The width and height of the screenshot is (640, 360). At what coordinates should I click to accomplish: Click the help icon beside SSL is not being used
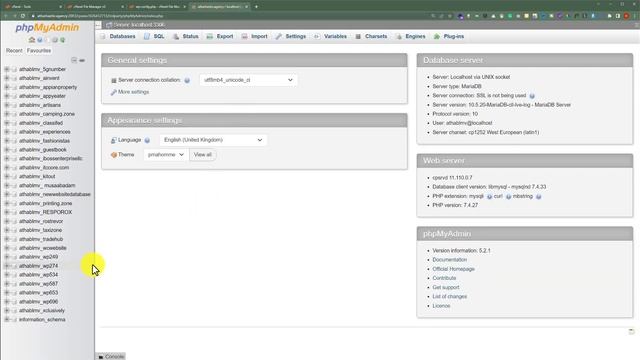532,96
